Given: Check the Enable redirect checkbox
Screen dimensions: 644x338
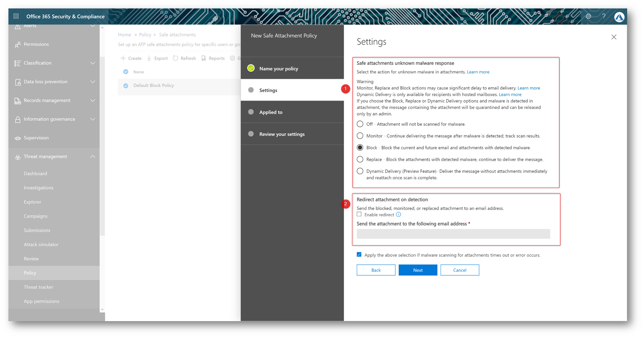Looking at the screenshot, I should [x=359, y=214].
